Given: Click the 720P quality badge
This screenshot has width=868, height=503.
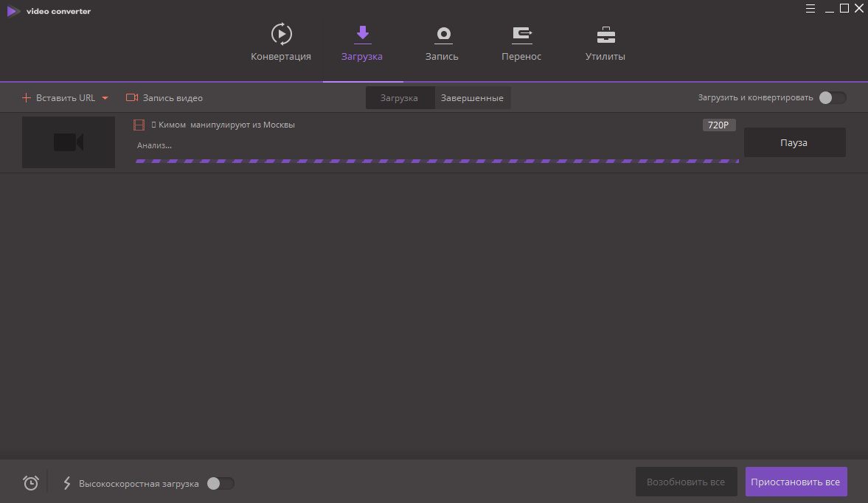Looking at the screenshot, I should point(719,125).
